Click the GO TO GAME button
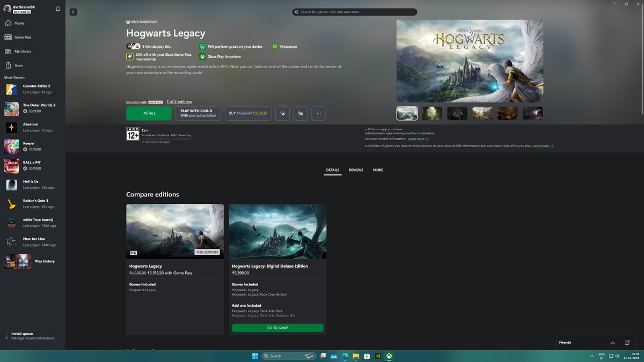Image resolution: width=644 pixels, height=362 pixels. pyautogui.click(x=277, y=328)
